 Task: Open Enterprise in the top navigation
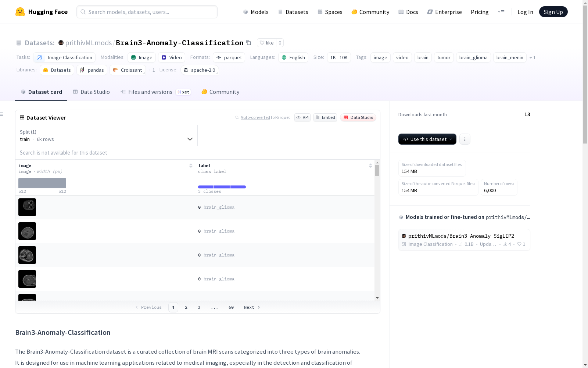tap(445, 12)
